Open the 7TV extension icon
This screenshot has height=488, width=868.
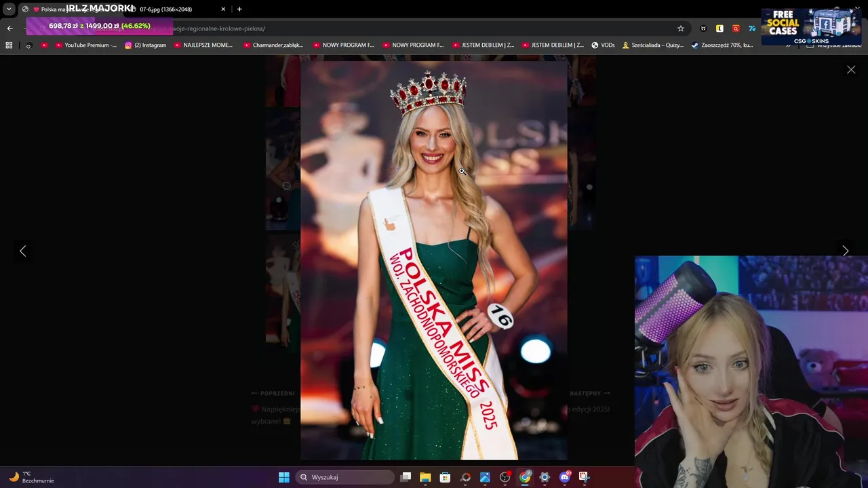pyautogui.click(x=752, y=28)
